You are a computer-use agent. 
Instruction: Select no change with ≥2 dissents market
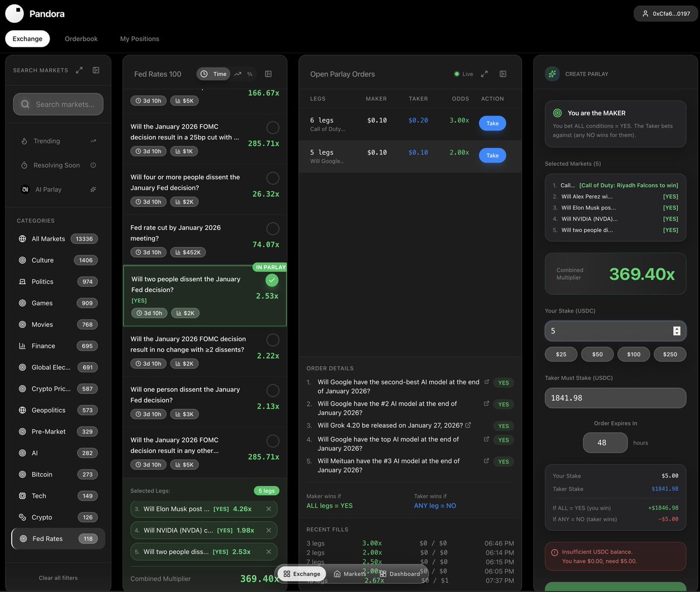click(272, 339)
